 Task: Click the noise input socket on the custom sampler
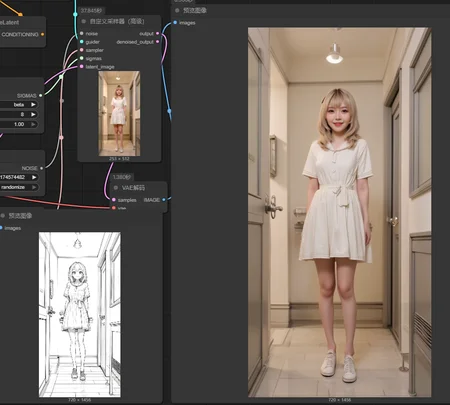tap(82, 33)
